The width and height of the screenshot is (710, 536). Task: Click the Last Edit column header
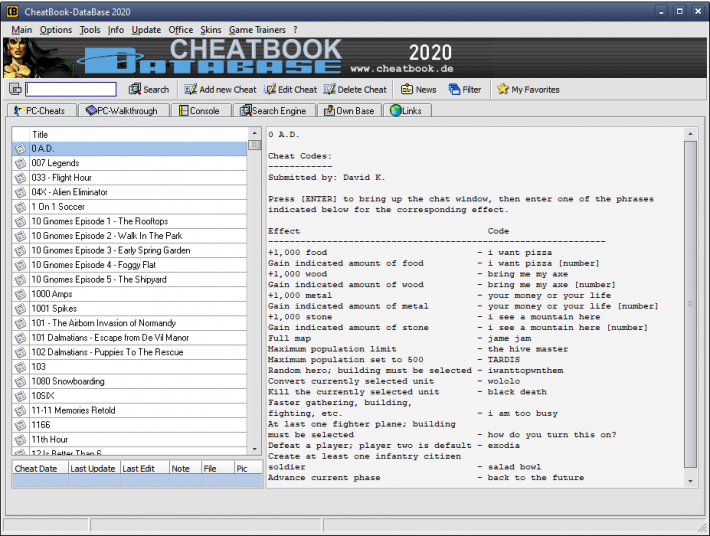[x=145, y=469]
